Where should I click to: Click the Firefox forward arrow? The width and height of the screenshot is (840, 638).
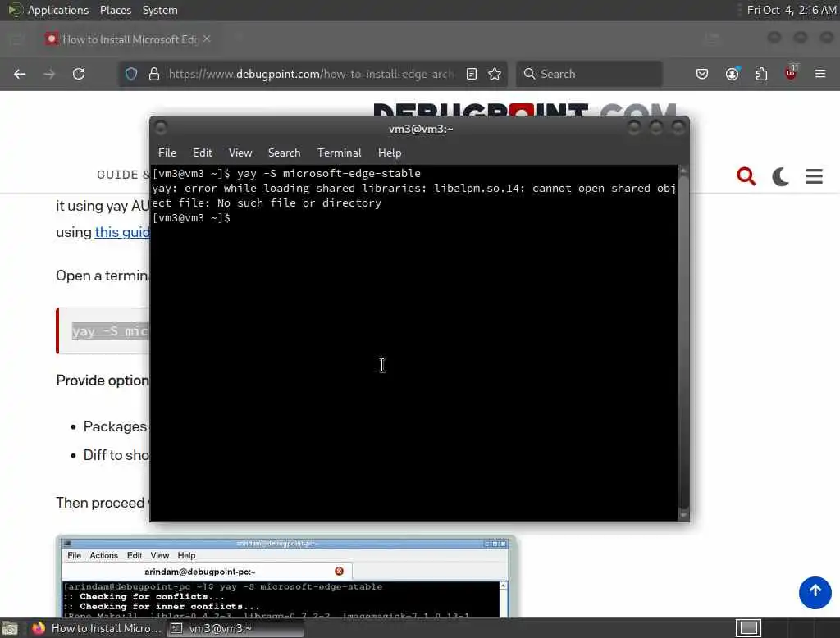pyautogui.click(x=49, y=74)
